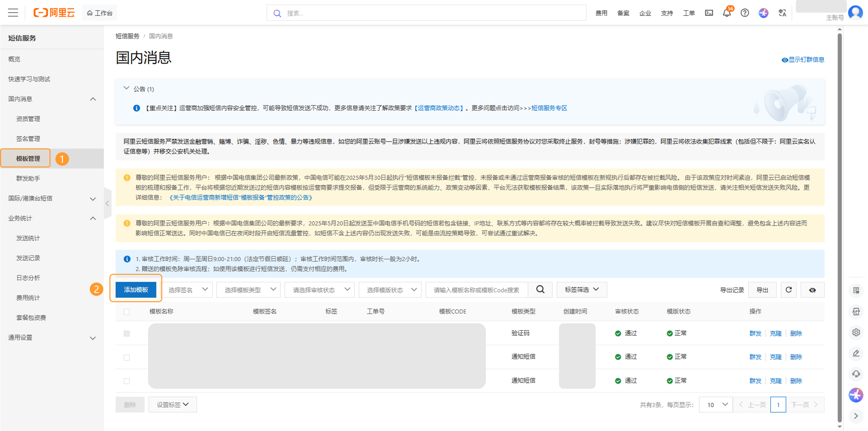This screenshot has height=431, width=868.
Task: Focus the template name or Code search field
Action: pyautogui.click(x=476, y=290)
